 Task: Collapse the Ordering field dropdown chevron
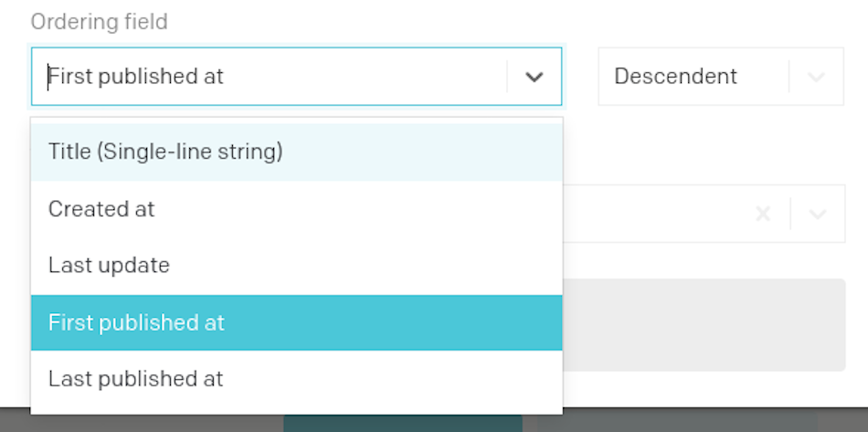(534, 77)
